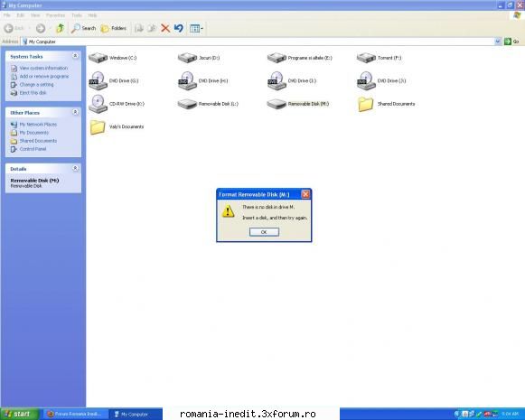Viewport: 525px width, 420px height.
Task: Open the Views dropdown button
Action: pos(196,28)
